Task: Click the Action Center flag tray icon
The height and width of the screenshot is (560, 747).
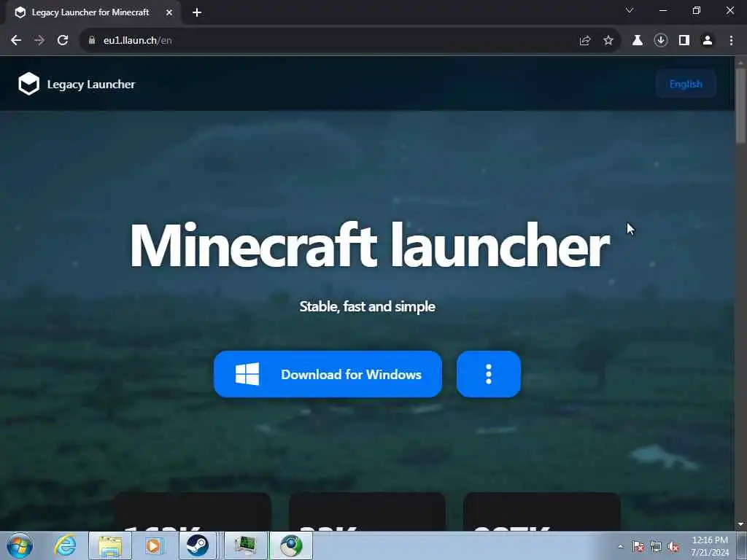Action: 638,547
